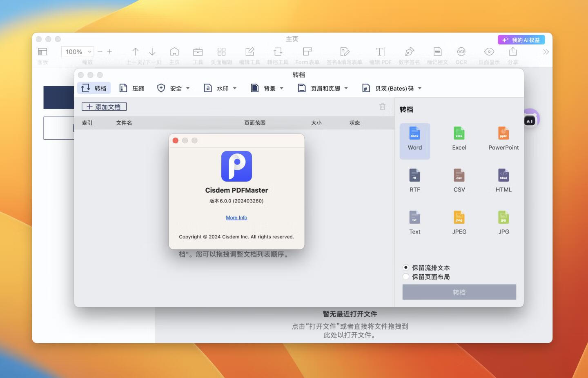Zoom out with the minus button
This screenshot has width=588, height=378.
point(100,51)
